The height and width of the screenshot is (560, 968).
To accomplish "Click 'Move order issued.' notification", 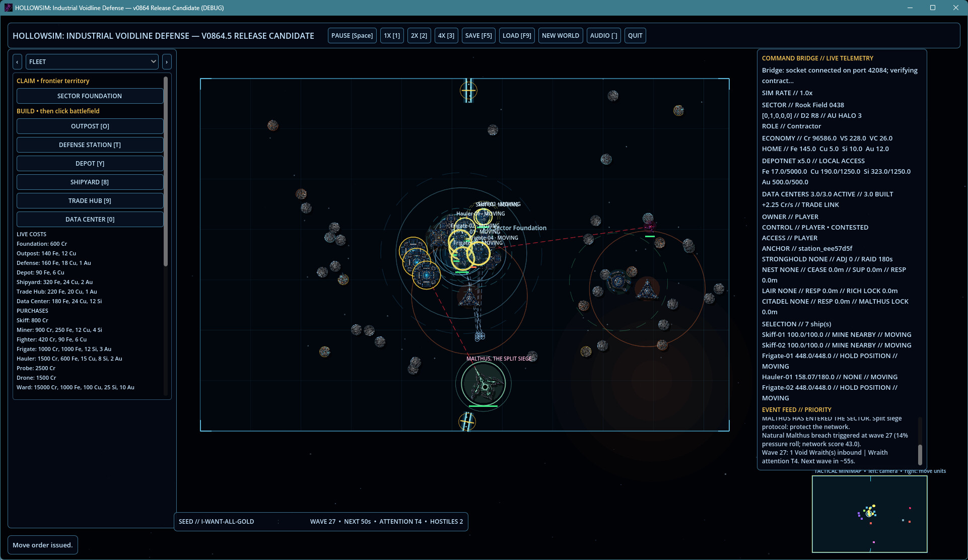I will pos(43,545).
